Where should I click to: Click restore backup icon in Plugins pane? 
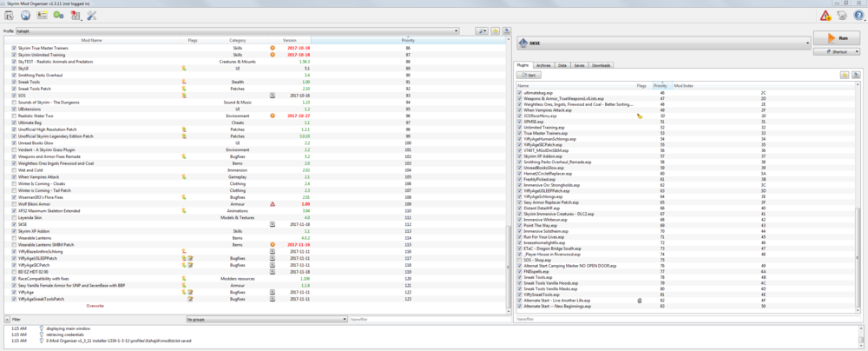(x=845, y=75)
